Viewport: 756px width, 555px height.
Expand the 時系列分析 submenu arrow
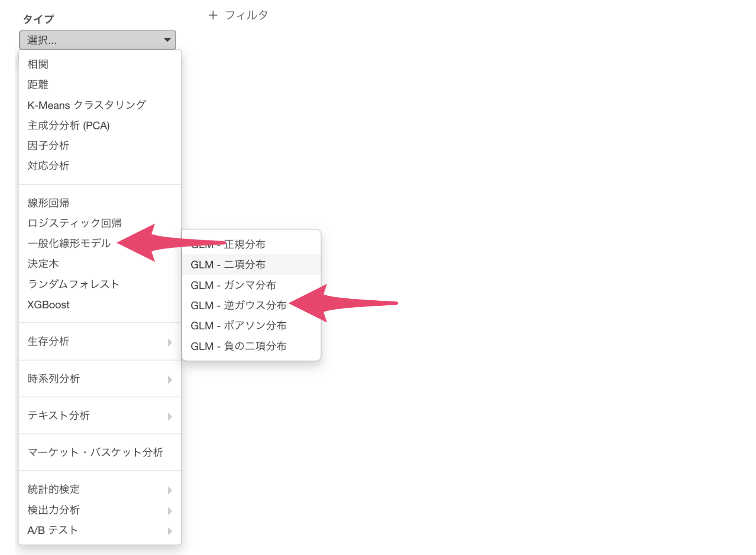coord(170,380)
